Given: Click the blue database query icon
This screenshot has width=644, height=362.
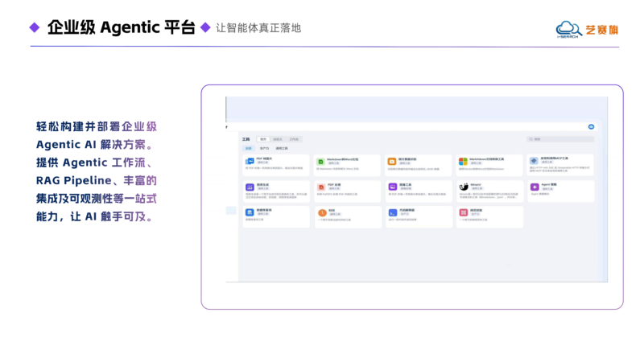Looking at the screenshot, I should [x=250, y=212].
